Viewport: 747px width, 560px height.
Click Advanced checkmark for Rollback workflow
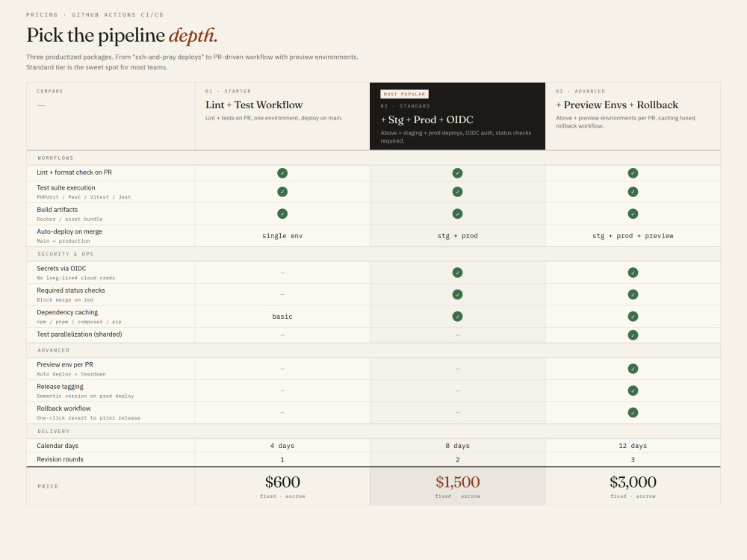tap(633, 412)
